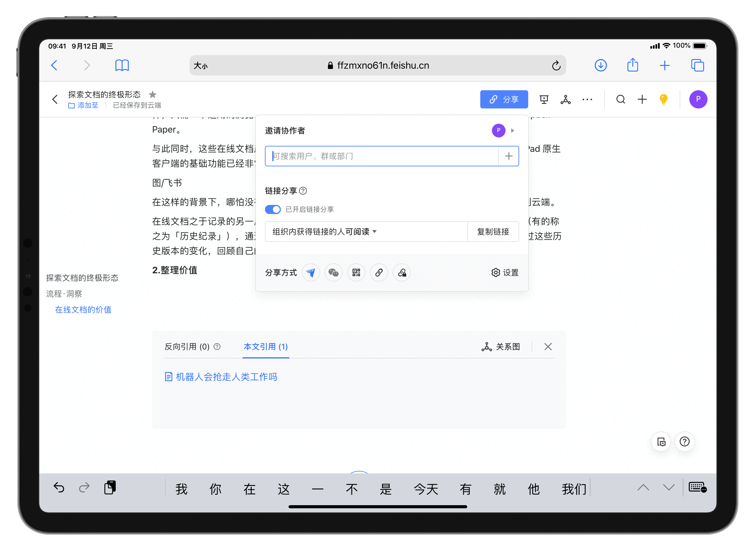Create new item with plus icon
756x552 pixels.
coord(642,99)
